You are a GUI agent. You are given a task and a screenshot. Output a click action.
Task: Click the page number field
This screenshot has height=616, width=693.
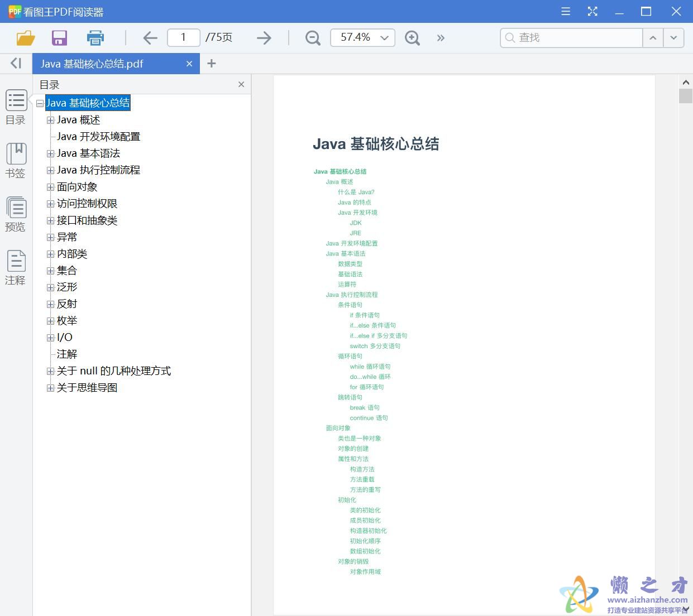(x=183, y=37)
